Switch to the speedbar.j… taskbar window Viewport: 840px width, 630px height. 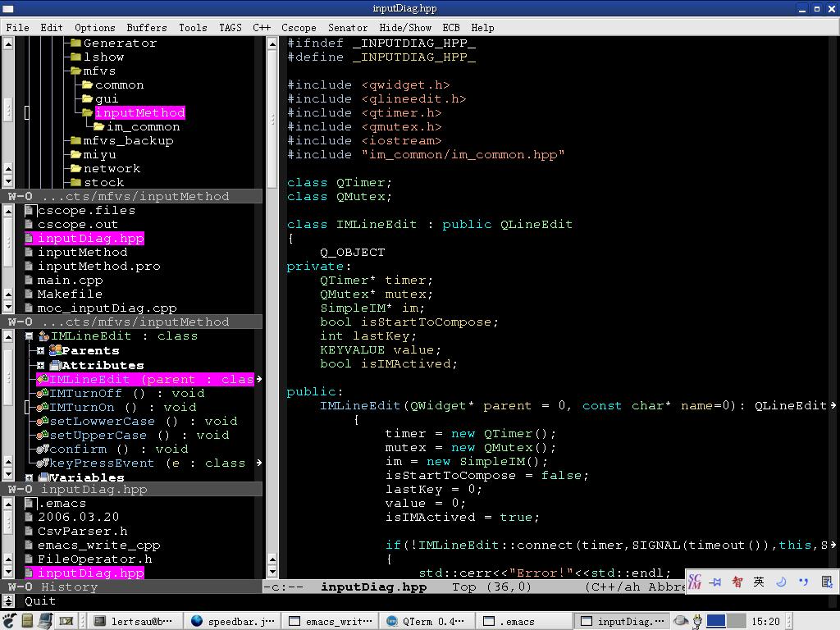click(x=233, y=622)
